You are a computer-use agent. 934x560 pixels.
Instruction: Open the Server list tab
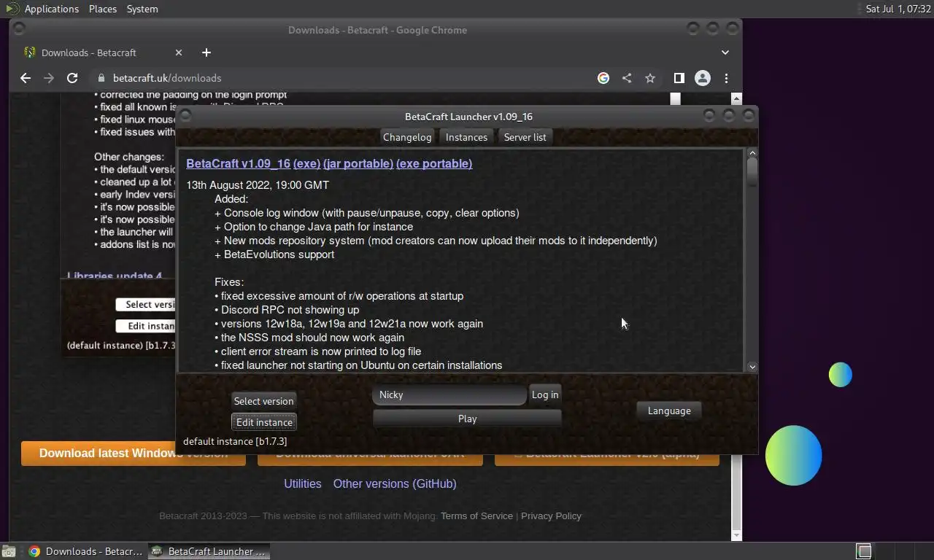coord(525,137)
